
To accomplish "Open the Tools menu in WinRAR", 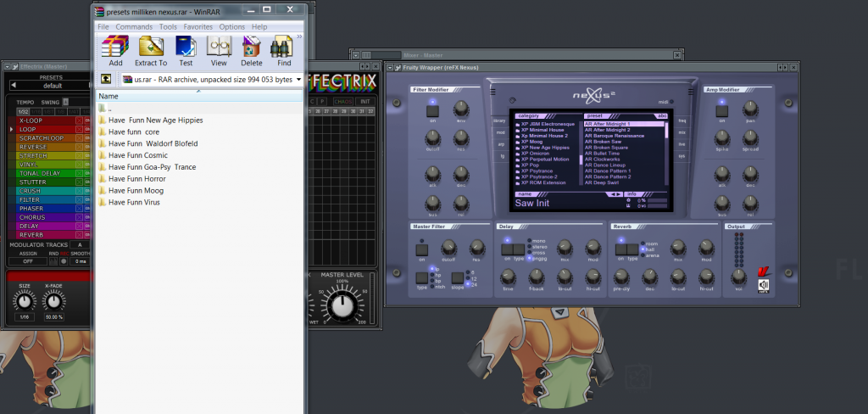I will tap(168, 26).
